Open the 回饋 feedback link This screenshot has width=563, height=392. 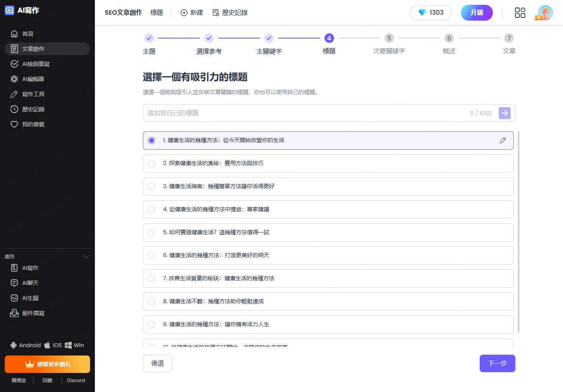pos(47,380)
